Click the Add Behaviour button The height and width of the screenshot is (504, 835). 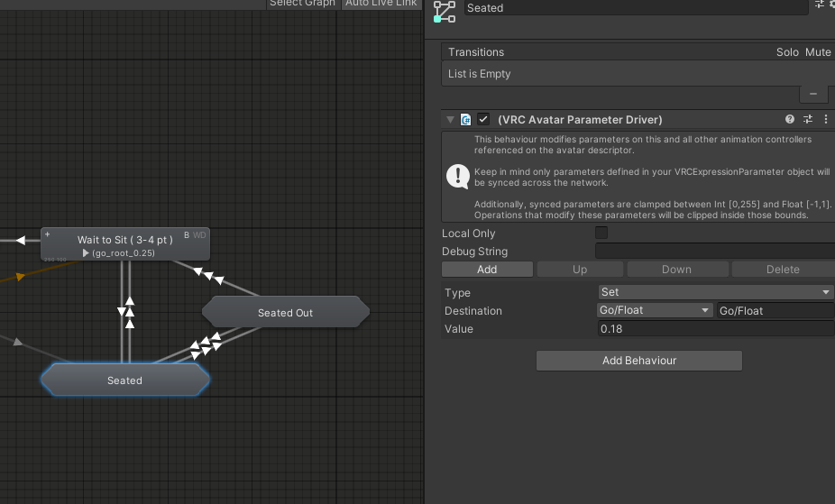pos(639,361)
